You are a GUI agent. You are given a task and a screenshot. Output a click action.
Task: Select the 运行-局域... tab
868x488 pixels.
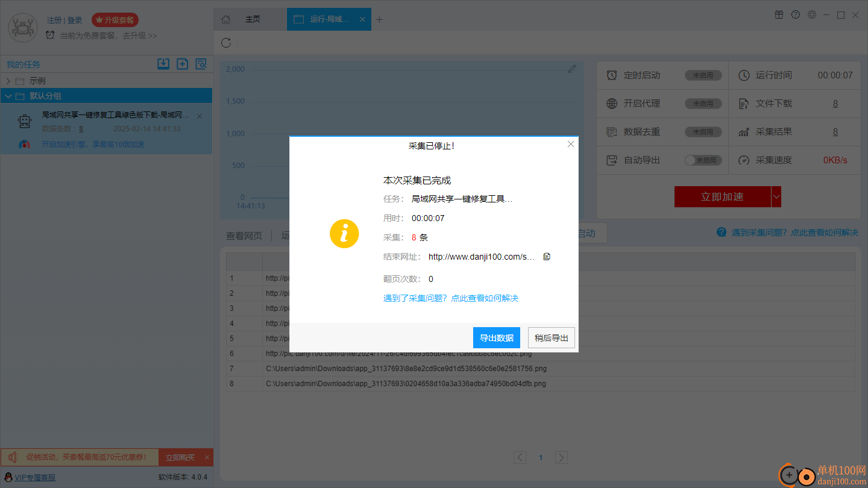click(329, 19)
